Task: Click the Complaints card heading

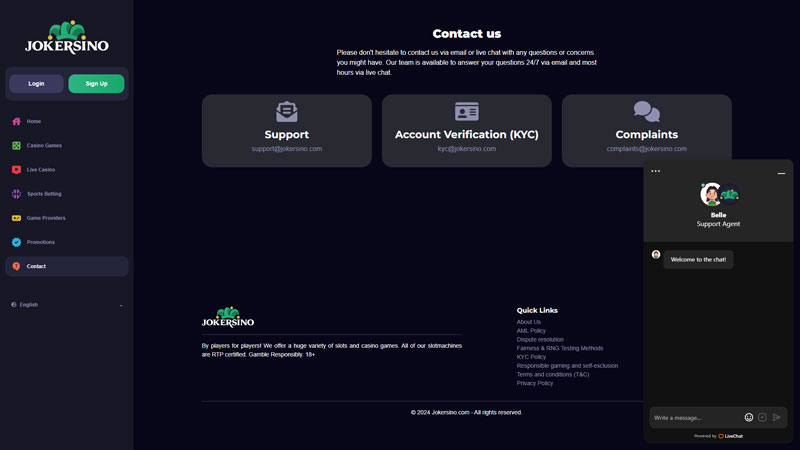Action: (647, 135)
